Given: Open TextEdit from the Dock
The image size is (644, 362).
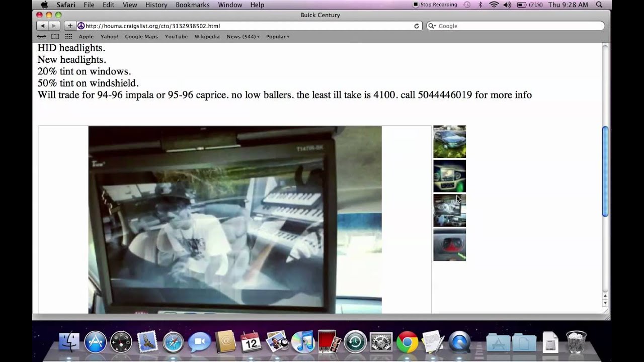Looking at the screenshot, I should coord(433,342).
